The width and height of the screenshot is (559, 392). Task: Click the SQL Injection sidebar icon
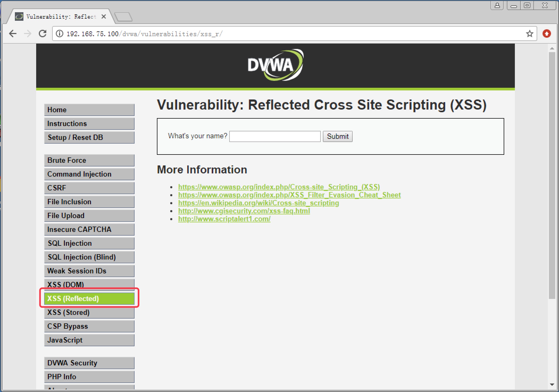[90, 243]
